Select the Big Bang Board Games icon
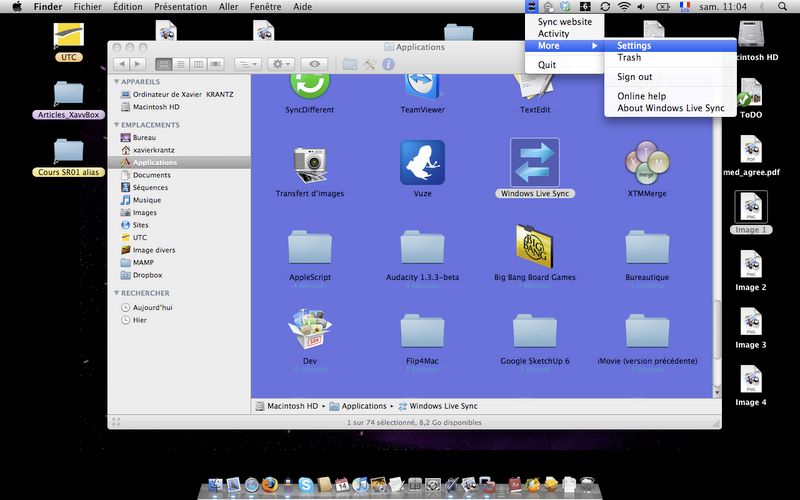This screenshot has height=500, width=800. (x=535, y=246)
